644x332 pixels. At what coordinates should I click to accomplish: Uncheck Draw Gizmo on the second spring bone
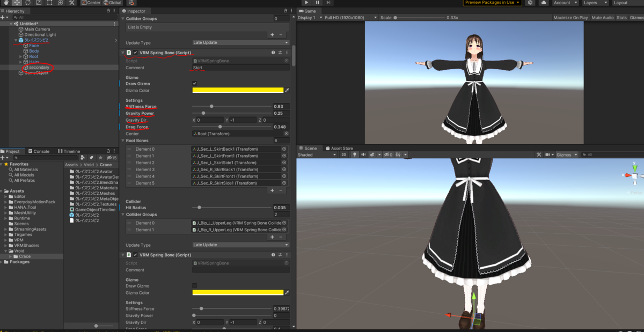coord(194,286)
